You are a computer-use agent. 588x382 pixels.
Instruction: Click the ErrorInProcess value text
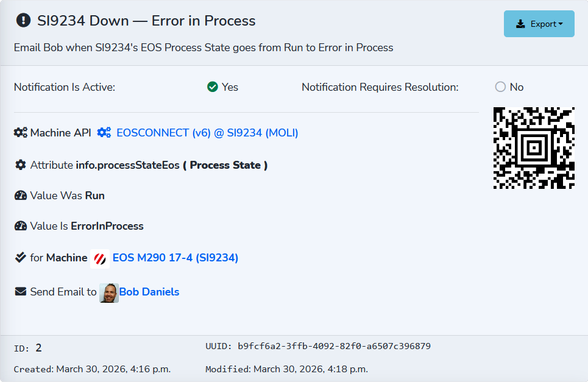click(x=107, y=226)
